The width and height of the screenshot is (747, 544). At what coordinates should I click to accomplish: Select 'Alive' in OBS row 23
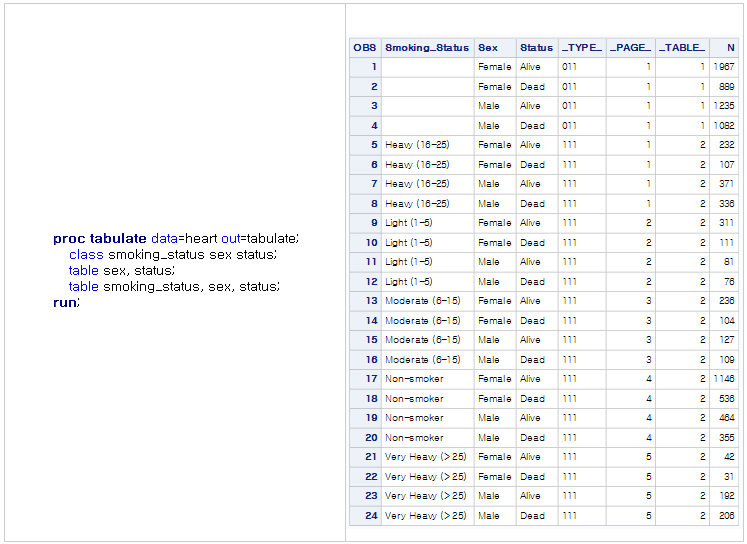pyautogui.click(x=530, y=496)
